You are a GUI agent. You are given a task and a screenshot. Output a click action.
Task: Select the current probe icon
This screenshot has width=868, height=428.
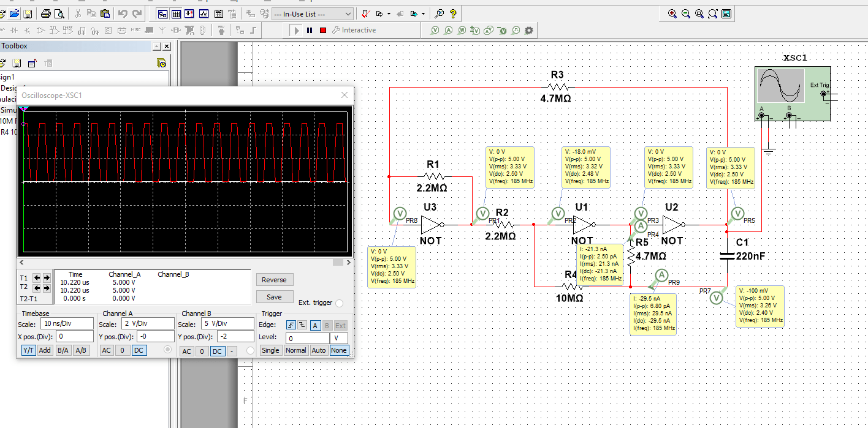point(449,30)
